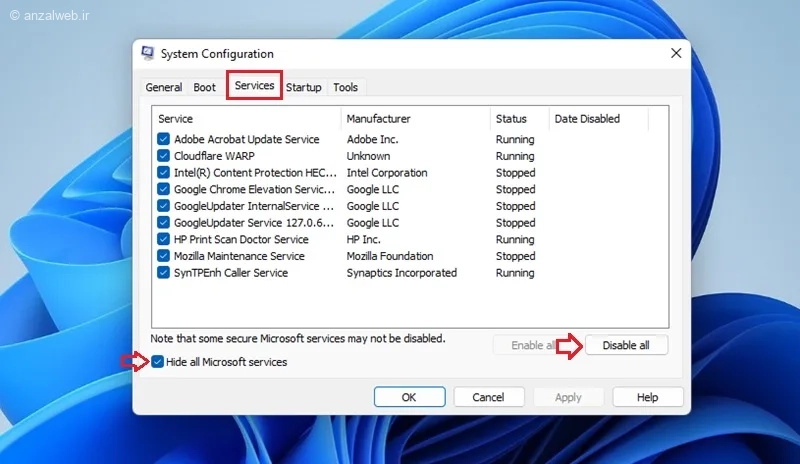Toggle Hide all Microsoft services checkbox
Image resolution: width=800 pixels, height=464 pixels.
(x=157, y=362)
